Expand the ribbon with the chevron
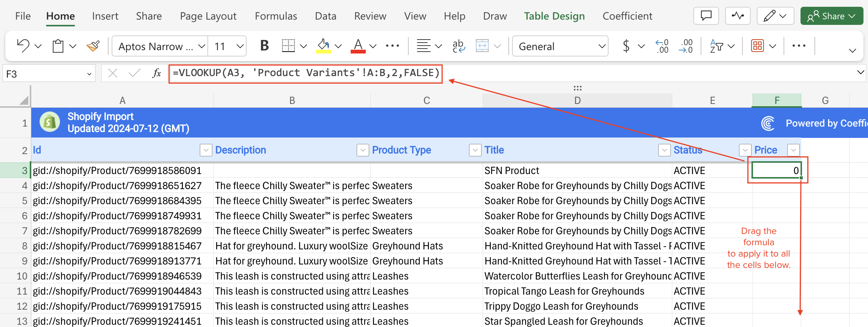The width and height of the screenshot is (868, 327). pyautogui.click(x=852, y=50)
